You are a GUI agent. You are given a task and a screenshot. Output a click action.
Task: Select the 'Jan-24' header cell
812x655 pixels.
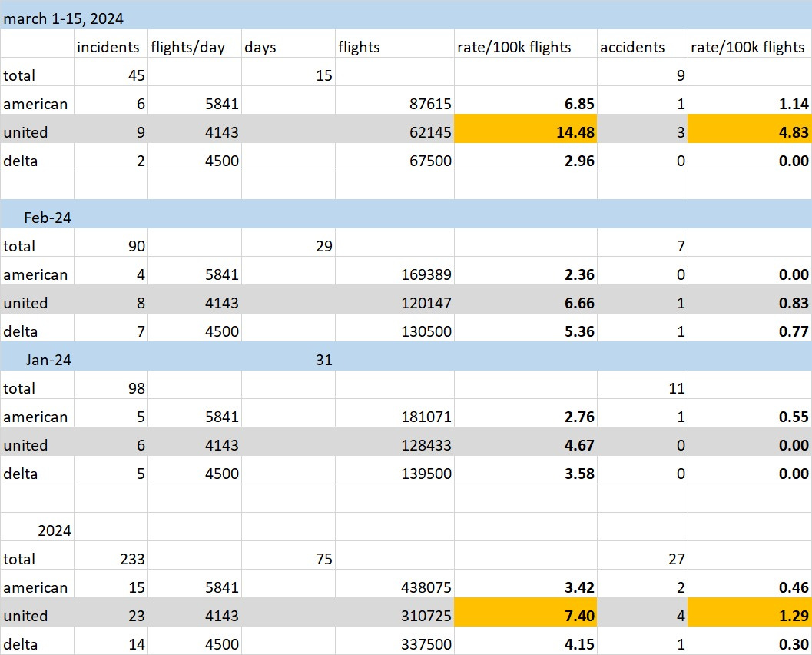click(x=38, y=357)
